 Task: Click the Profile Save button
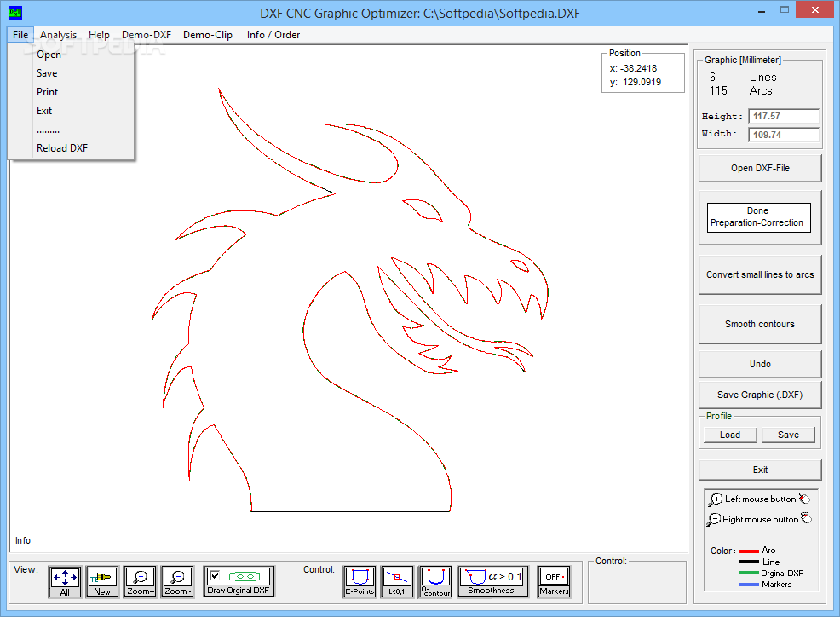tap(788, 435)
